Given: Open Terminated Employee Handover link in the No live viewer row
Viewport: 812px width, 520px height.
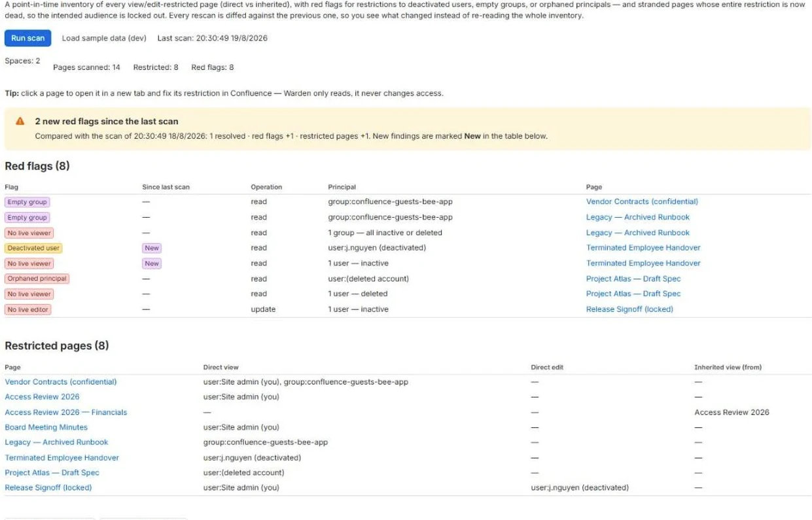Looking at the screenshot, I should [643, 263].
